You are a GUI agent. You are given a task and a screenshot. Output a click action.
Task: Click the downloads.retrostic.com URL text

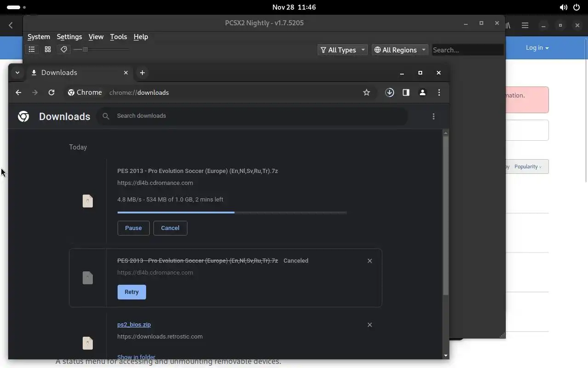(x=160, y=336)
